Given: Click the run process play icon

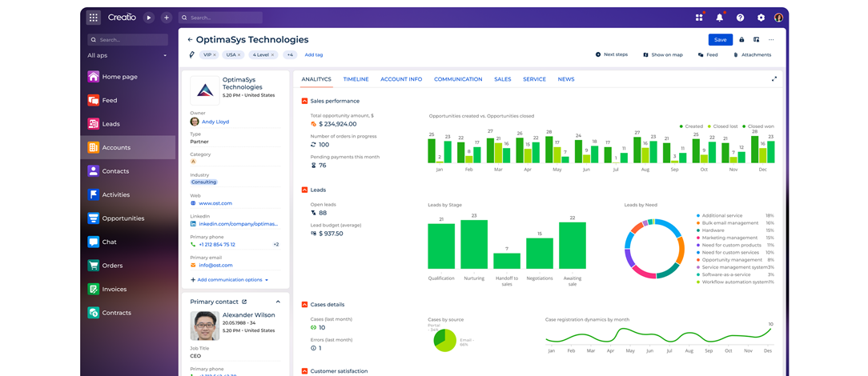Looking at the screenshot, I should (x=148, y=18).
